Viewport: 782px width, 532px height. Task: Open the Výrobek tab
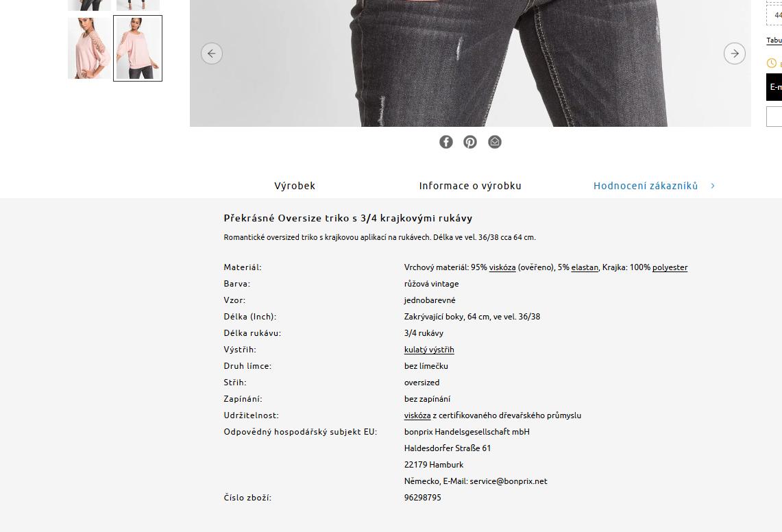pos(295,186)
